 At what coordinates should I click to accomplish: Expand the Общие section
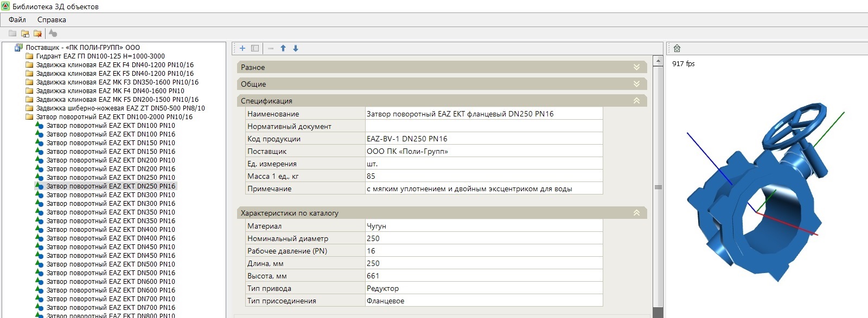point(636,84)
